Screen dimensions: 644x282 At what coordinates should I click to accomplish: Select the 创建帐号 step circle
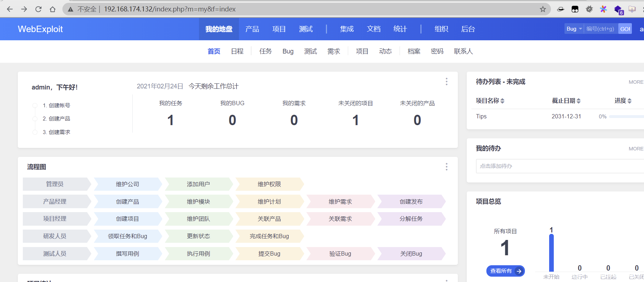click(x=35, y=106)
